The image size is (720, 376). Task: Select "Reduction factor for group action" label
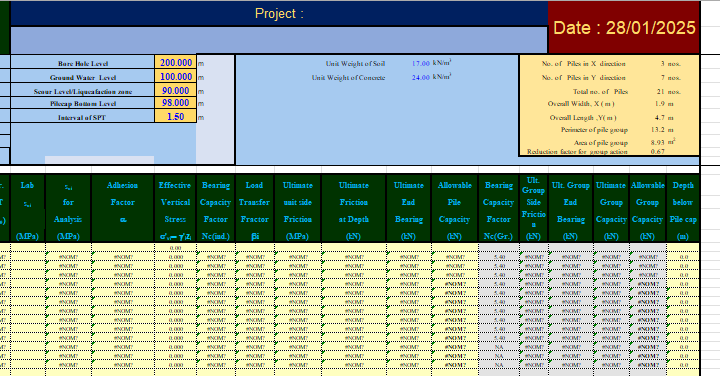click(x=577, y=152)
